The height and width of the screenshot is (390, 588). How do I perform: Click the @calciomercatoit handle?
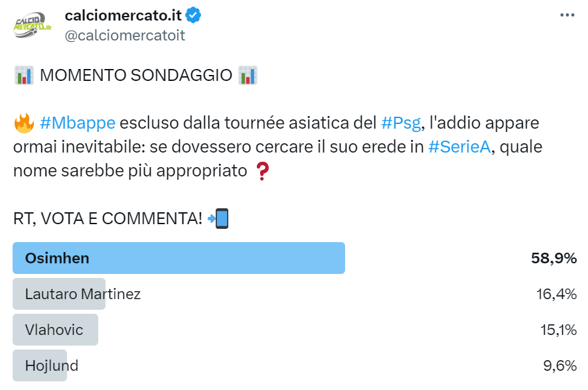(x=124, y=36)
